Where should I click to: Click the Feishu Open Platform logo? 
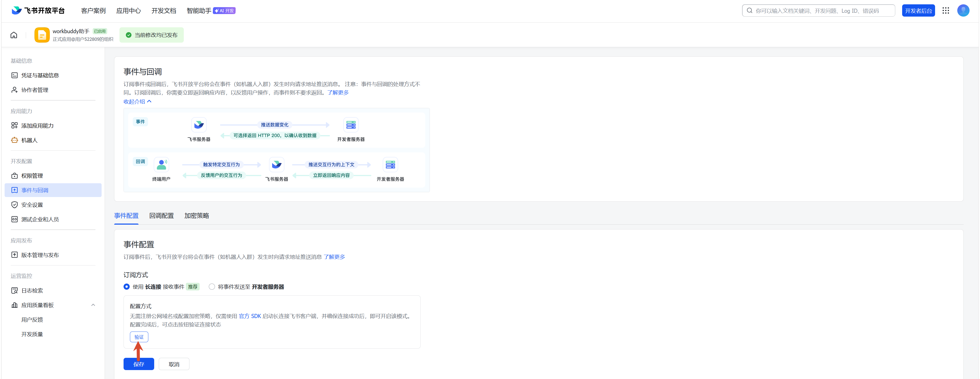coord(38,11)
